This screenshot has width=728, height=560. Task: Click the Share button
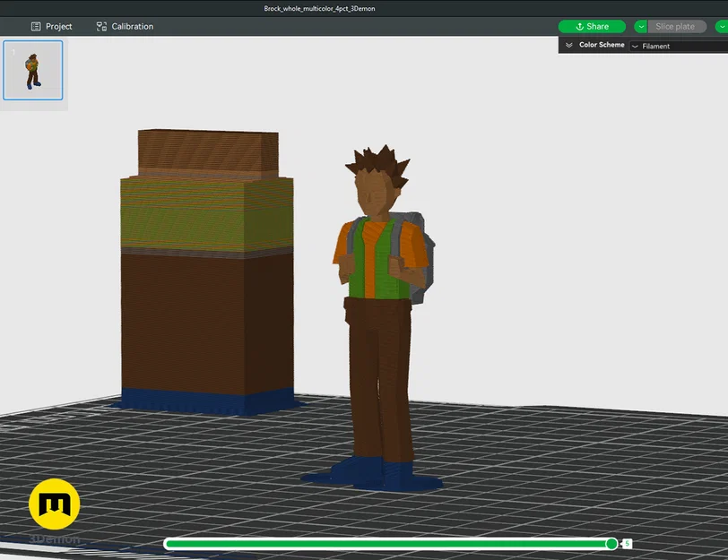tap(592, 27)
